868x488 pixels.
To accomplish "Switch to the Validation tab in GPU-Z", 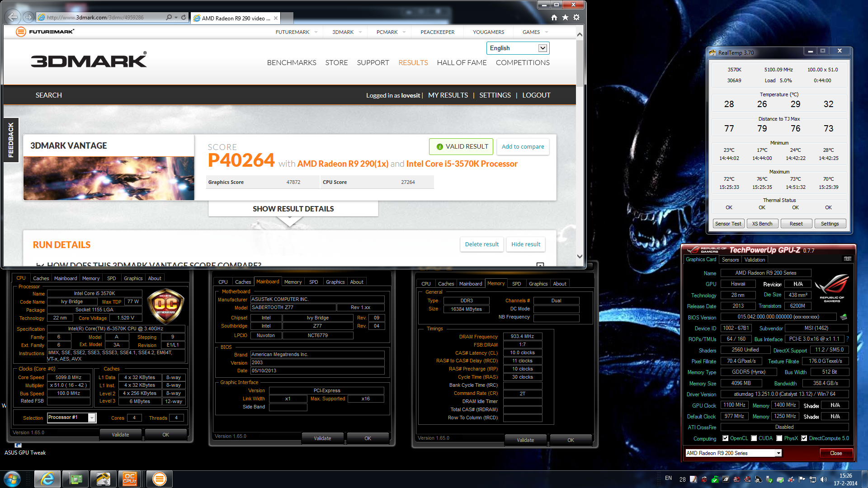I will (755, 260).
